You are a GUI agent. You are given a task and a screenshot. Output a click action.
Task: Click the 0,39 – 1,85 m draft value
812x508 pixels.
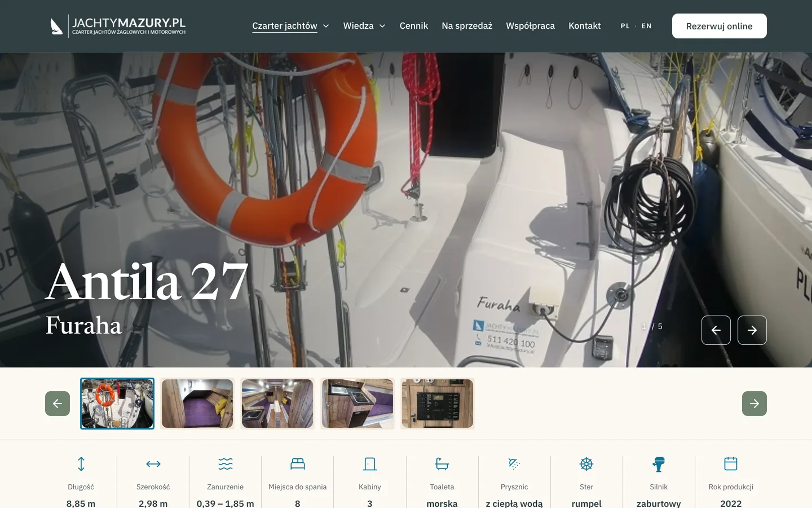226,503
